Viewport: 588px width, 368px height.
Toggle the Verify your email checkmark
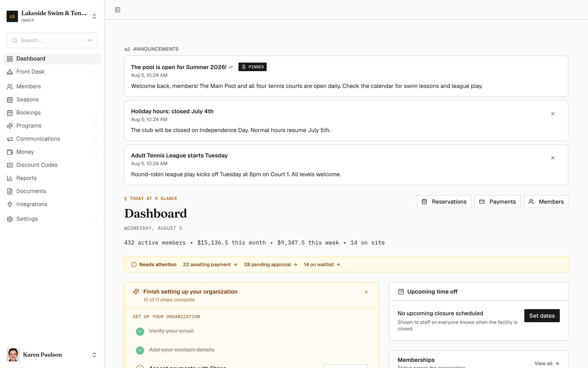click(x=140, y=331)
